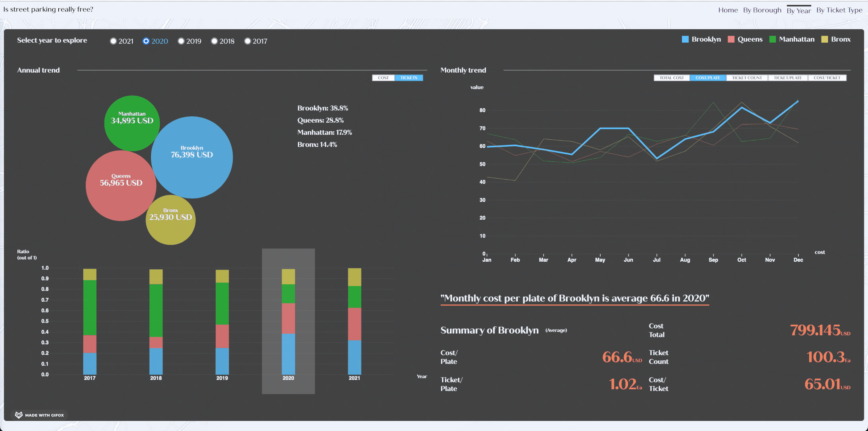Screen dimensions: 868x431
Task: Click the Queens pink legend swatch
Action: click(x=731, y=39)
